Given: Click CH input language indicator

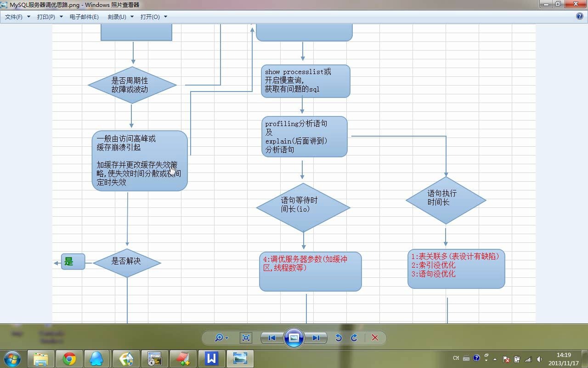Looking at the screenshot, I should point(456,358).
